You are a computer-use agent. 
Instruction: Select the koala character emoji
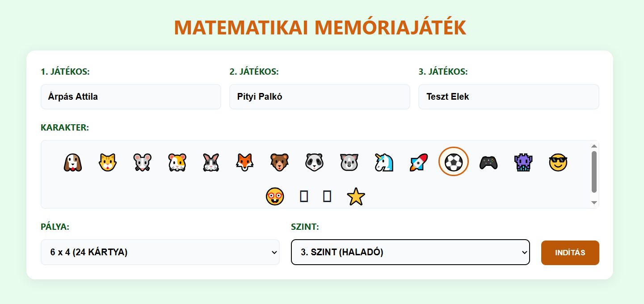pos(349,162)
